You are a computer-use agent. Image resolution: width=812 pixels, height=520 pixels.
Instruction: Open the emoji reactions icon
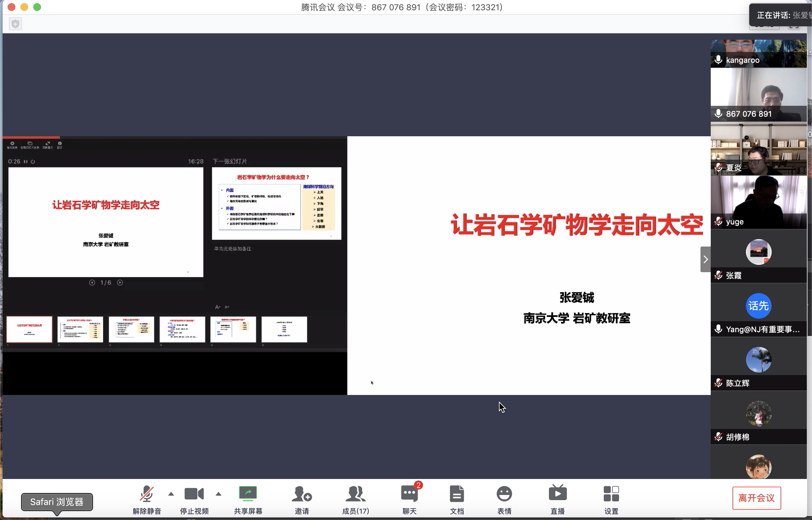tap(504, 494)
